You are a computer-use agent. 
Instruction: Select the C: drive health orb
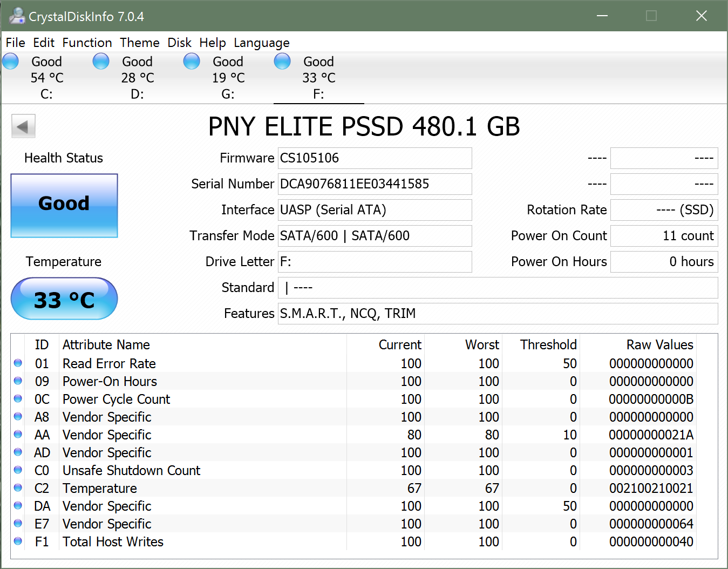11,62
